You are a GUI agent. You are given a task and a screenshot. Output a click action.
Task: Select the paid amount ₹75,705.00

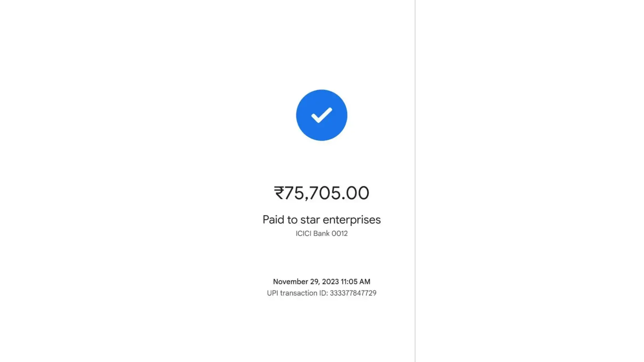(322, 193)
